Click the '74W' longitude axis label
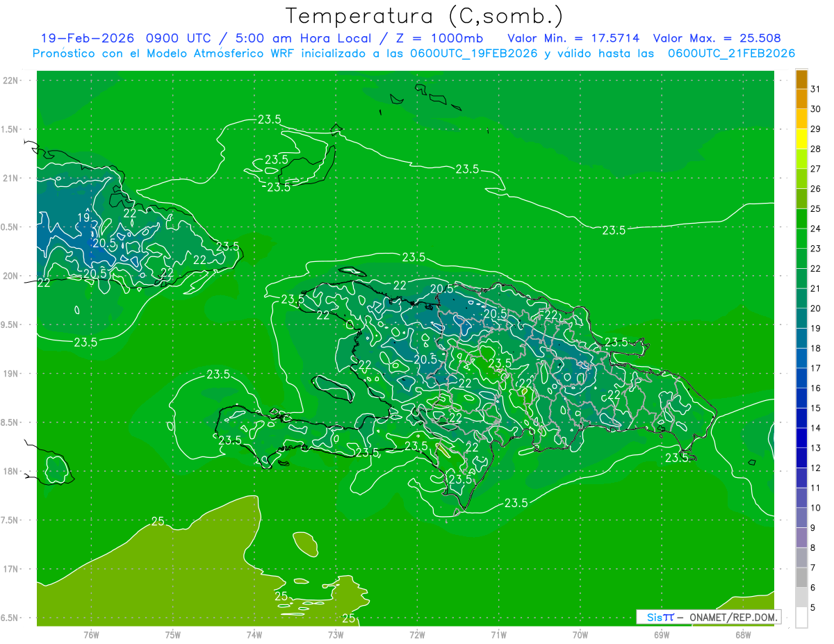 pos(254,635)
